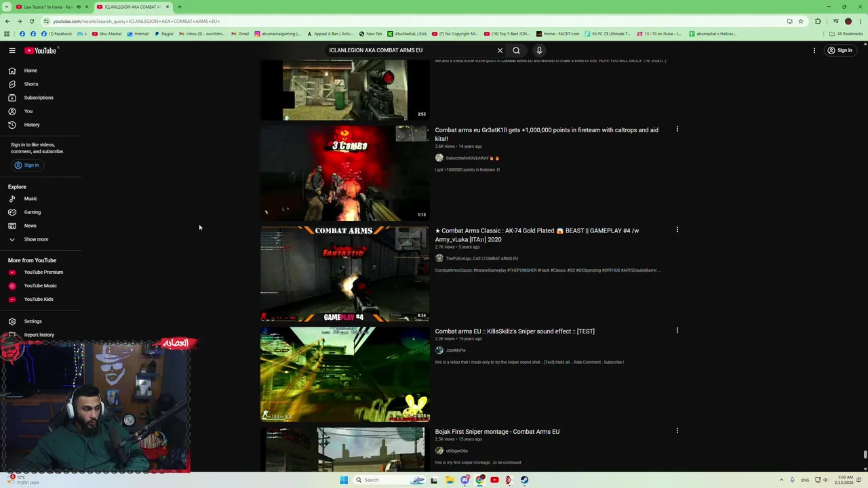Open the Paypal bookmark

[164, 34]
